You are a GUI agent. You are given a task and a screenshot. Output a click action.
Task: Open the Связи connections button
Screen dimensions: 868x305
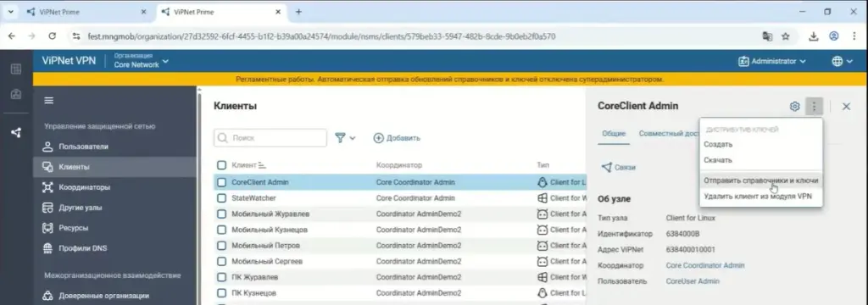tap(618, 167)
